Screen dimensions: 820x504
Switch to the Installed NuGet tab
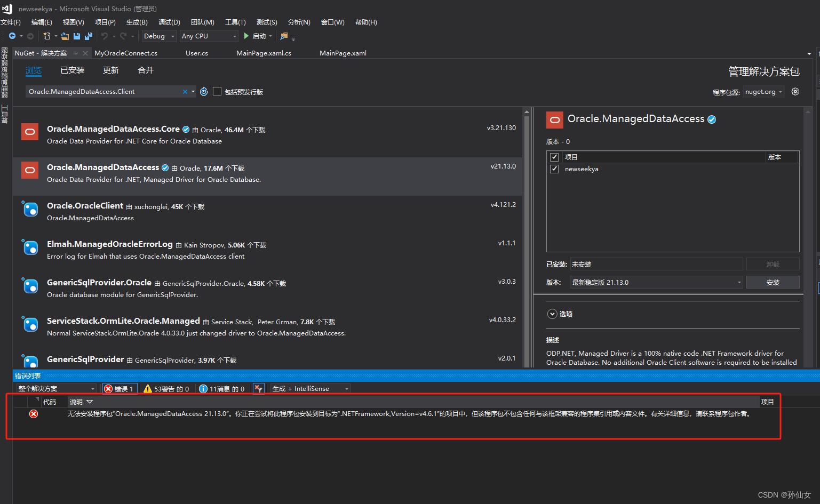point(73,70)
